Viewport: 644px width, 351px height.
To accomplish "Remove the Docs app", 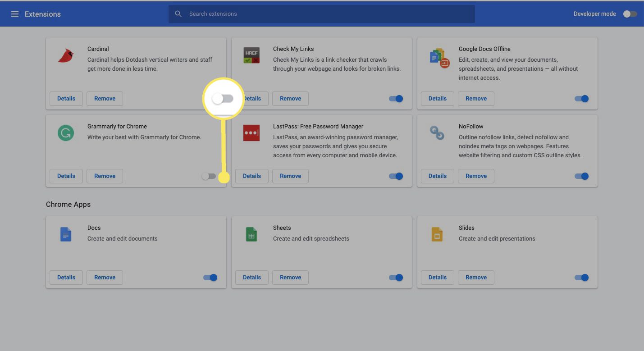I will tap(105, 278).
